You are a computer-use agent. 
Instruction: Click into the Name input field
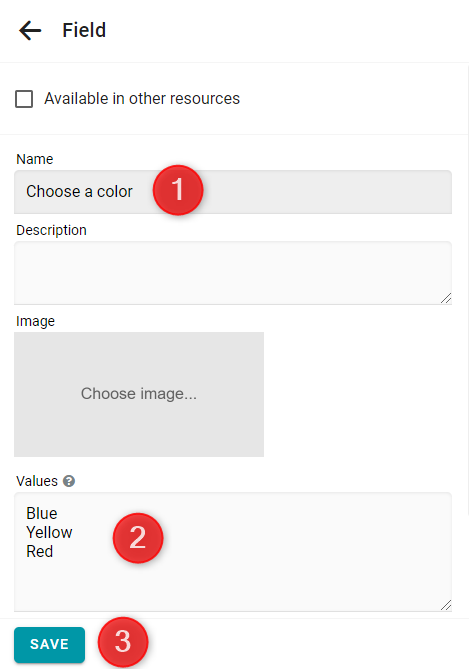pos(233,192)
